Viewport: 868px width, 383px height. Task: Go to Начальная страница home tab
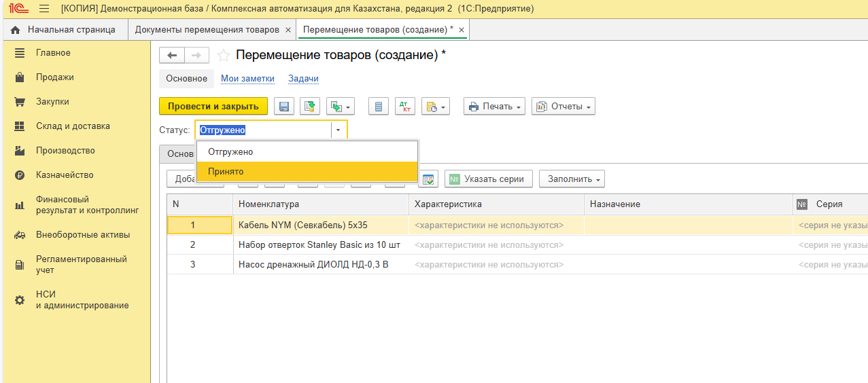[x=64, y=30]
